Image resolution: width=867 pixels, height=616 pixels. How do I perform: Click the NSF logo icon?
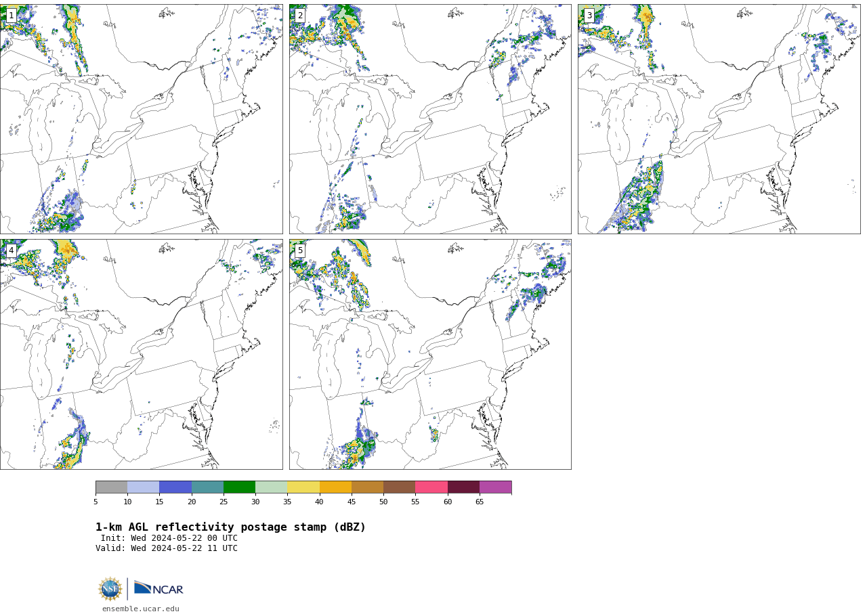(x=110, y=589)
